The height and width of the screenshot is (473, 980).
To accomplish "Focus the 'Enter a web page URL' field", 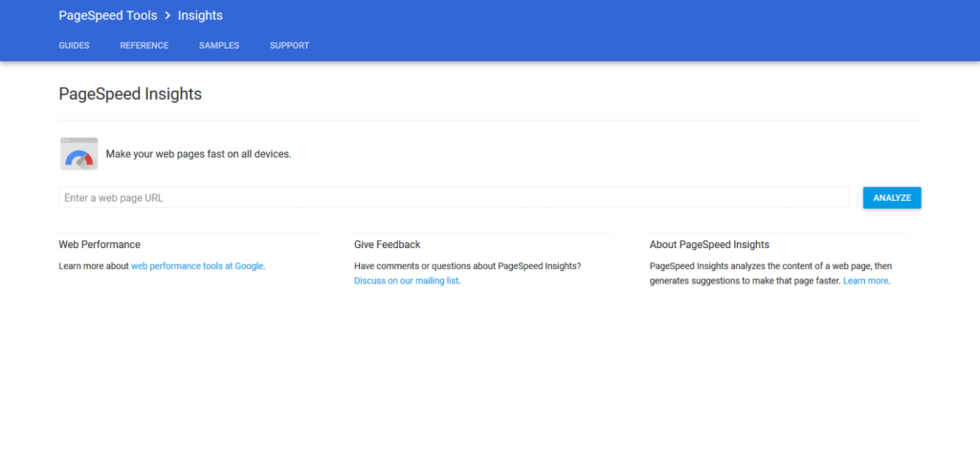I will (x=454, y=197).
